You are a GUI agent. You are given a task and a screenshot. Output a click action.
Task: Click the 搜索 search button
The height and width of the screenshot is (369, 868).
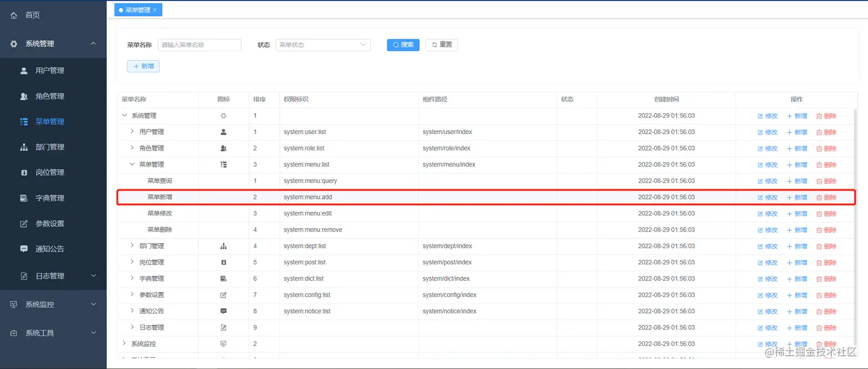pos(403,45)
